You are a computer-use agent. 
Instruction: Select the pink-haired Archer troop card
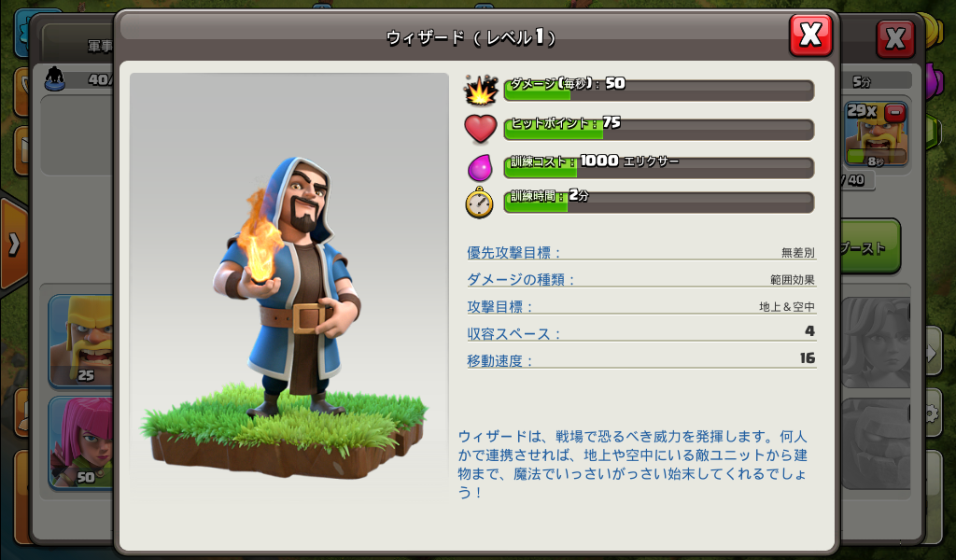point(81,441)
